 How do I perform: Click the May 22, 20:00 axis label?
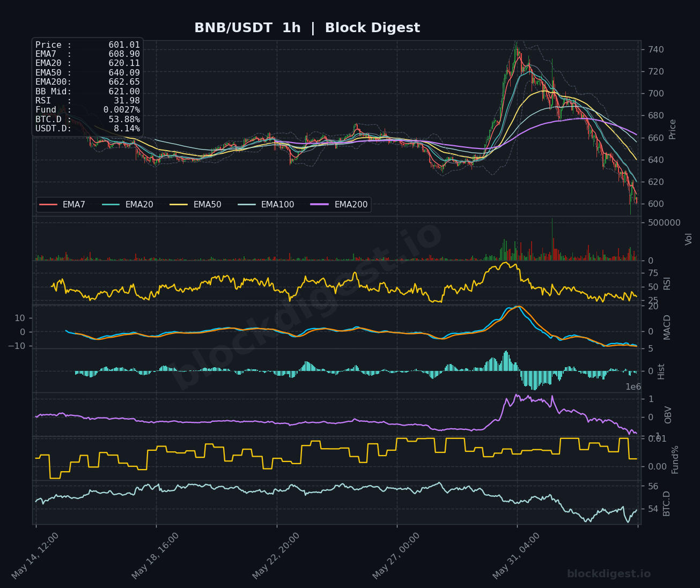click(276, 556)
